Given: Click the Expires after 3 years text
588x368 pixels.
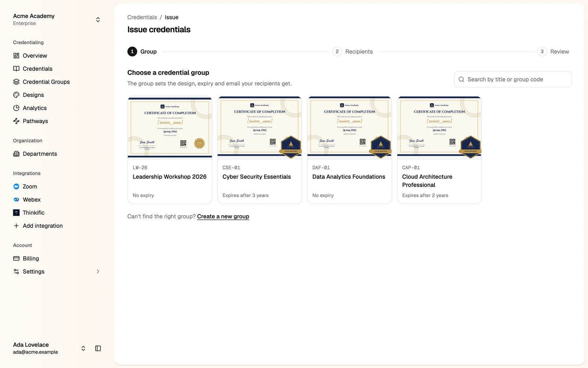Looking at the screenshot, I should click(x=245, y=195).
